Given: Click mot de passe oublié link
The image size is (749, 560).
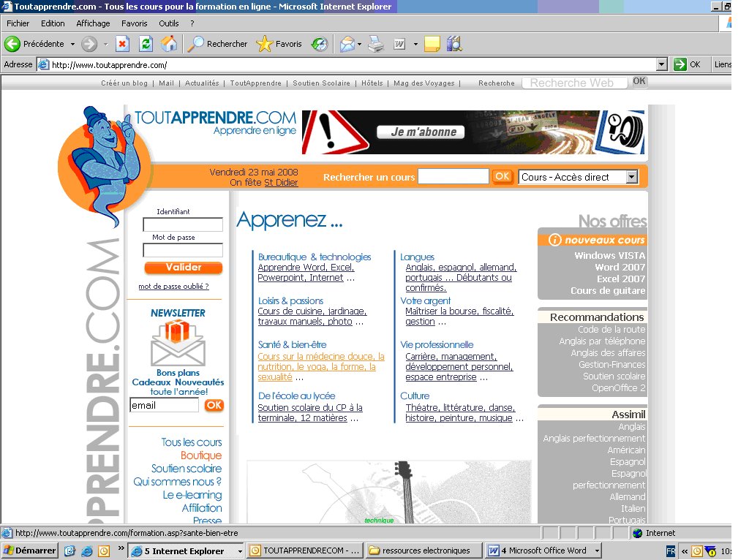Looking at the screenshot, I should [x=173, y=287].
